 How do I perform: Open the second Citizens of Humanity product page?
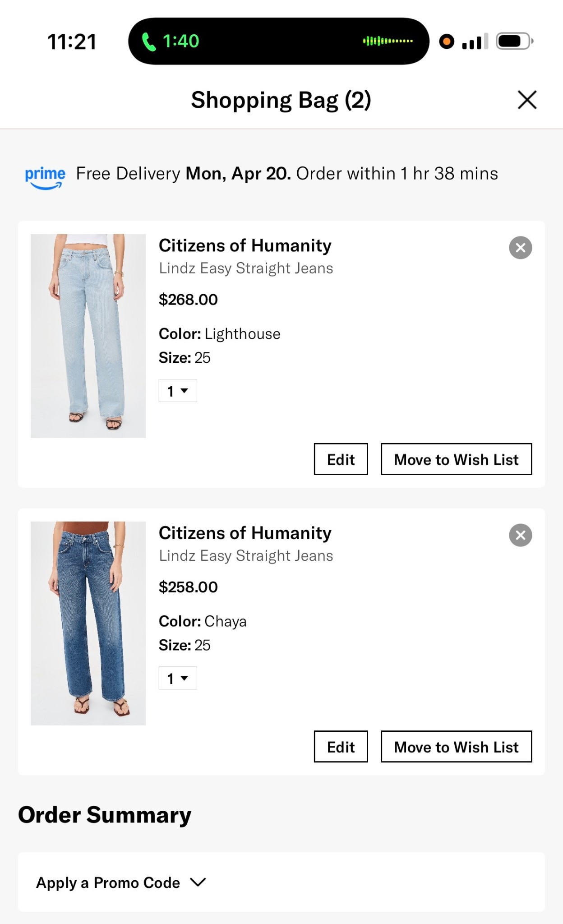tap(245, 532)
